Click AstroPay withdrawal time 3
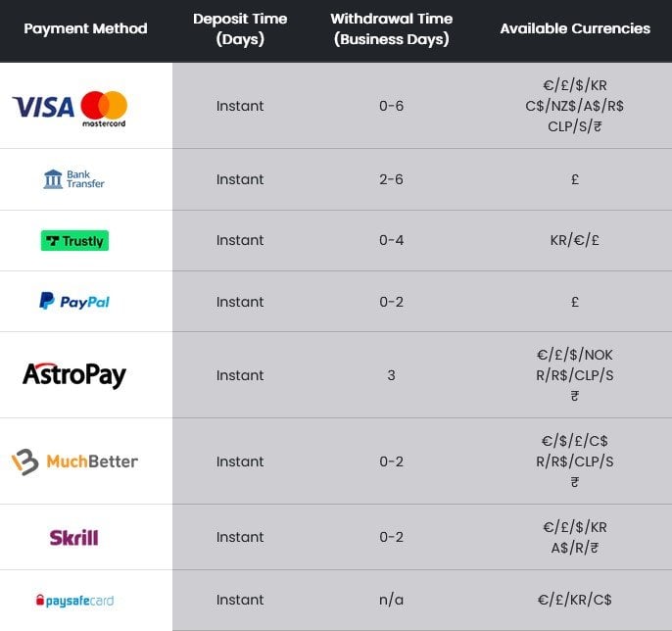This screenshot has width=672, height=631. [391, 375]
